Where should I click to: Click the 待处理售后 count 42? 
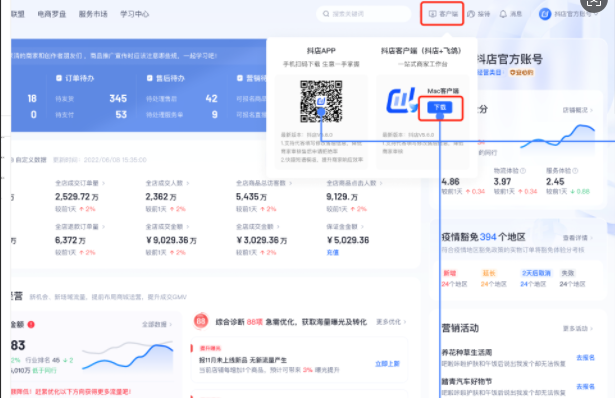coord(211,98)
